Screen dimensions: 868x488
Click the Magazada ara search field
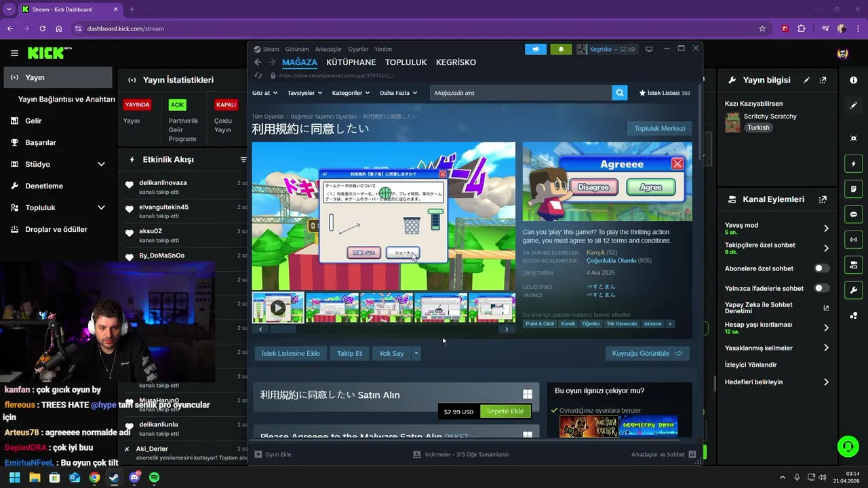coord(521,93)
